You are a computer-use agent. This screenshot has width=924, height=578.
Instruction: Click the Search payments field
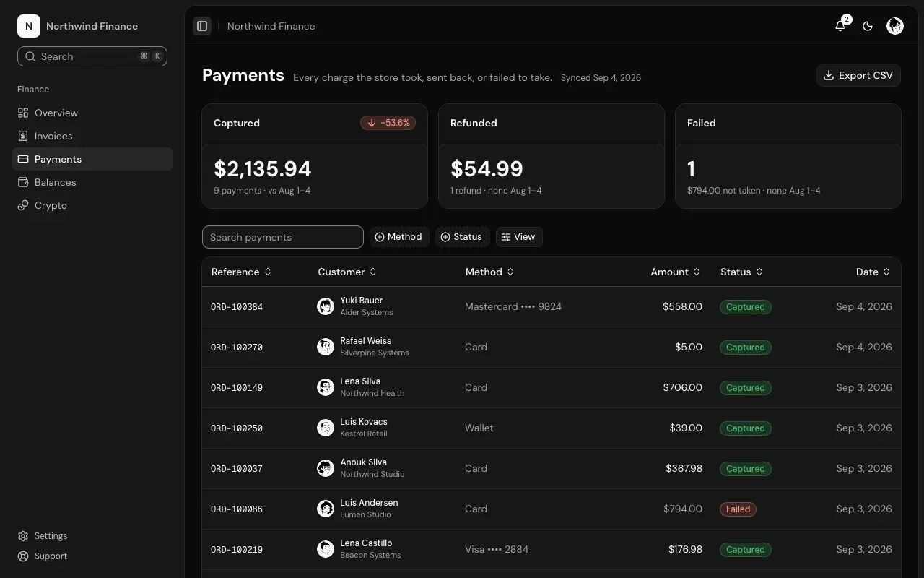(x=283, y=237)
